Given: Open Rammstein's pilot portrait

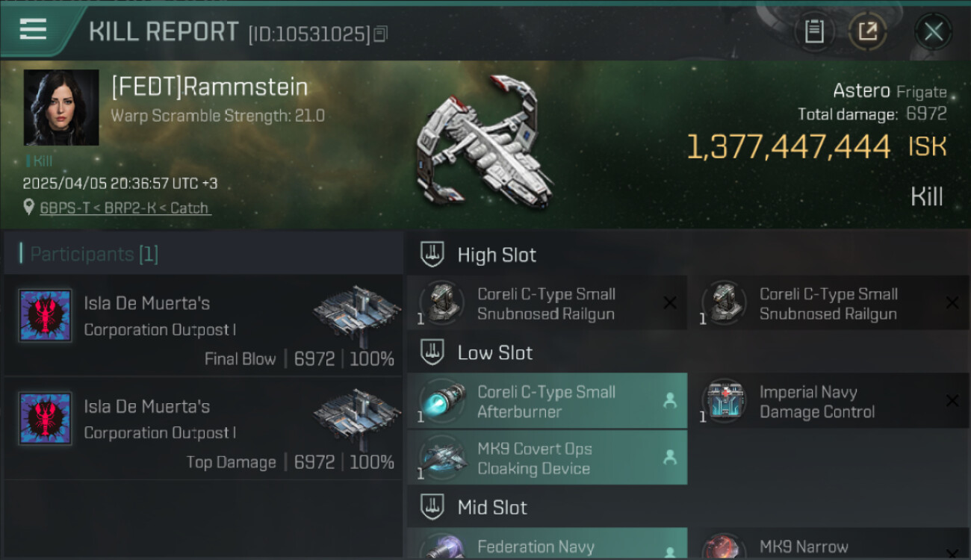Looking at the screenshot, I should [61, 108].
